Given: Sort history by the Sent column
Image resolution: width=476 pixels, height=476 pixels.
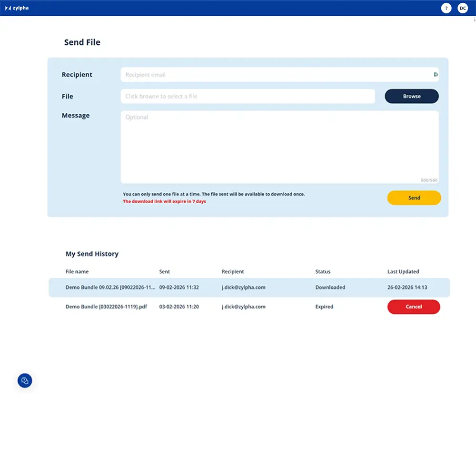Looking at the screenshot, I should coord(164,271).
